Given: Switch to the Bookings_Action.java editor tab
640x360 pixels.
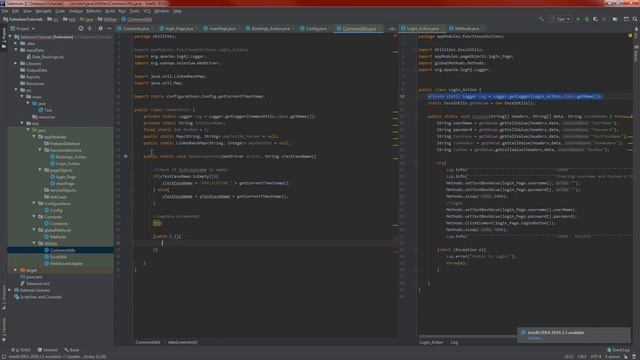Looking at the screenshot, I should [x=269, y=29].
